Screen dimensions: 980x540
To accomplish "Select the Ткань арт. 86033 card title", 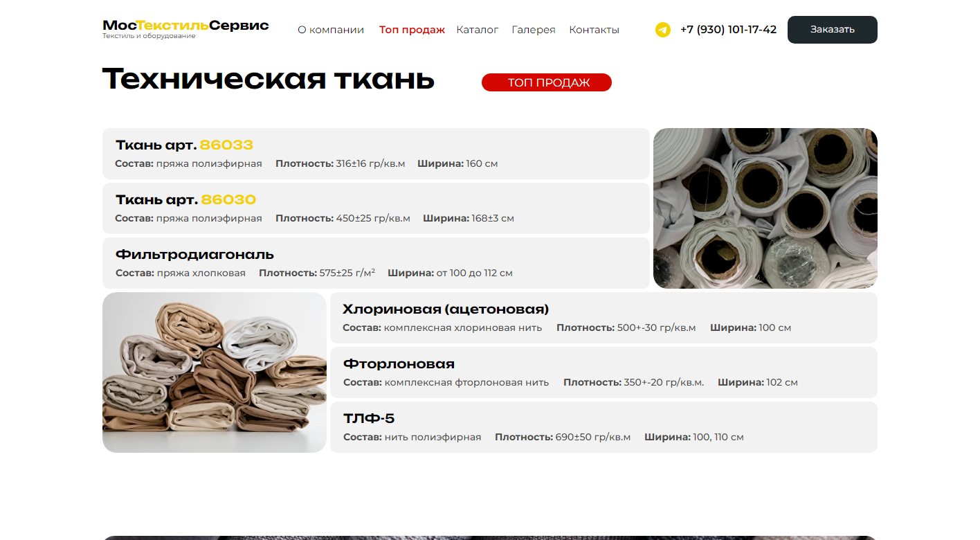I will pyautogui.click(x=184, y=145).
